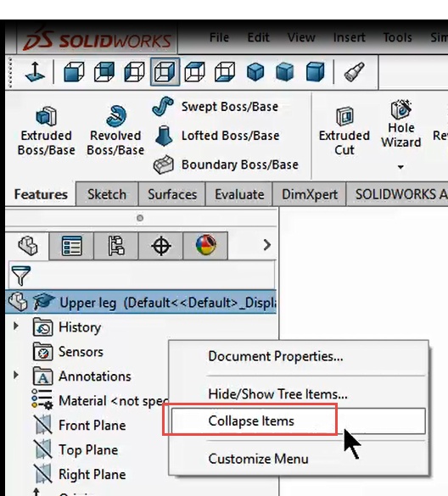The image size is (448, 496).
Task: Expand the Hole Wizard dropdown arrow
Action: point(400,167)
